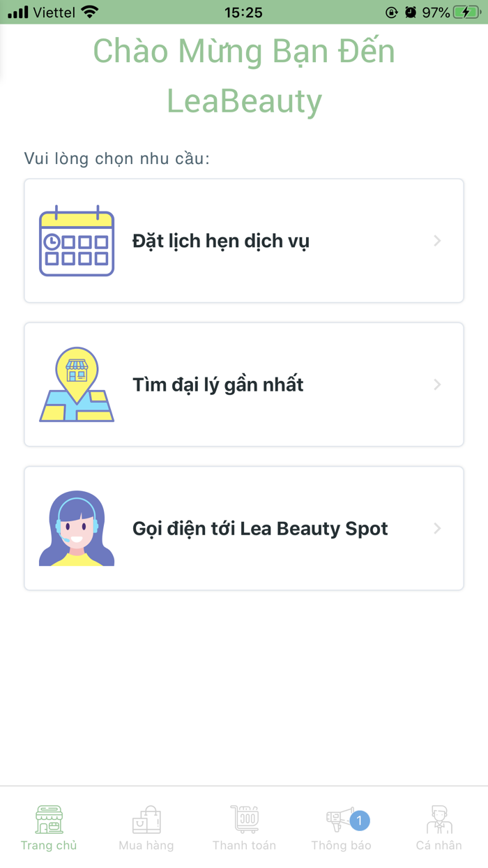Image resolution: width=488 pixels, height=868 pixels.
Task: Open the 'Tìm đại lý gần nhất' chevron arrow
Action: (x=437, y=384)
